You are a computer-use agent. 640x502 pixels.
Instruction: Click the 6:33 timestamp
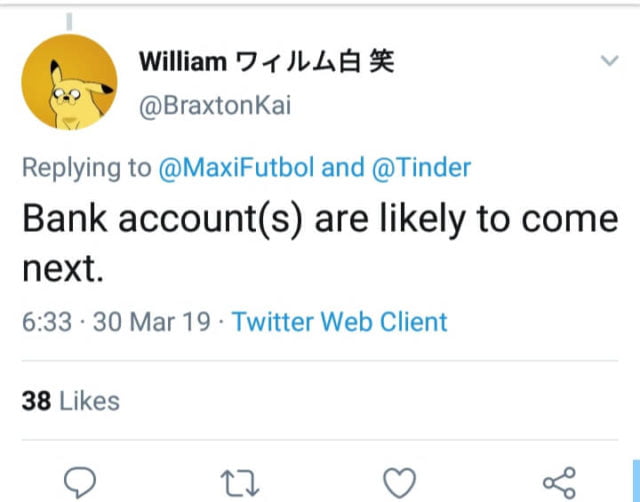[x=43, y=321]
